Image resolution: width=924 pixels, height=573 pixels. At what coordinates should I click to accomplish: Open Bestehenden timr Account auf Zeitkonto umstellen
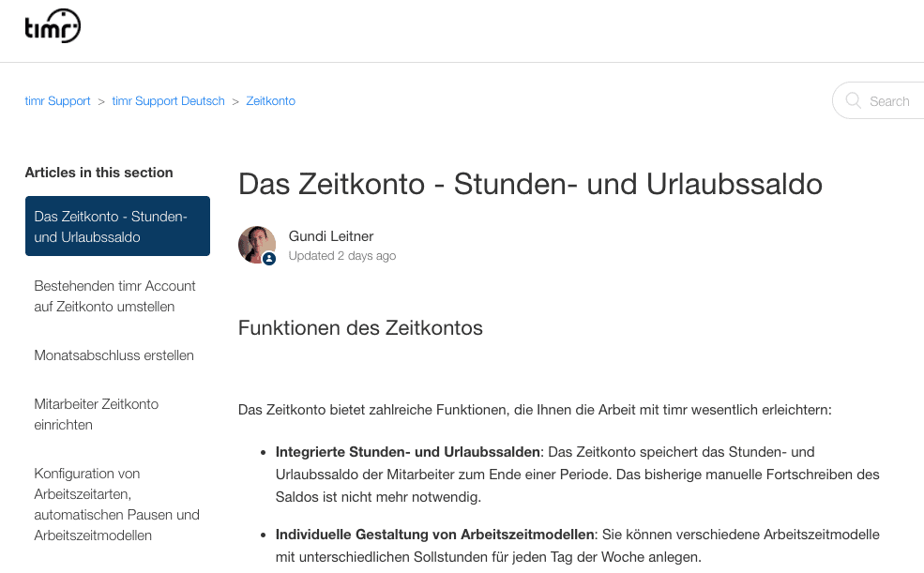114,296
